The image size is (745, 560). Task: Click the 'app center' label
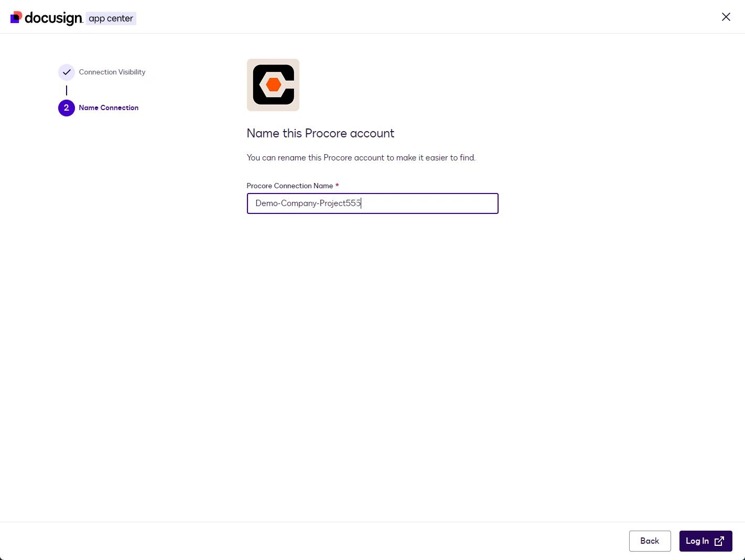pos(111,19)
